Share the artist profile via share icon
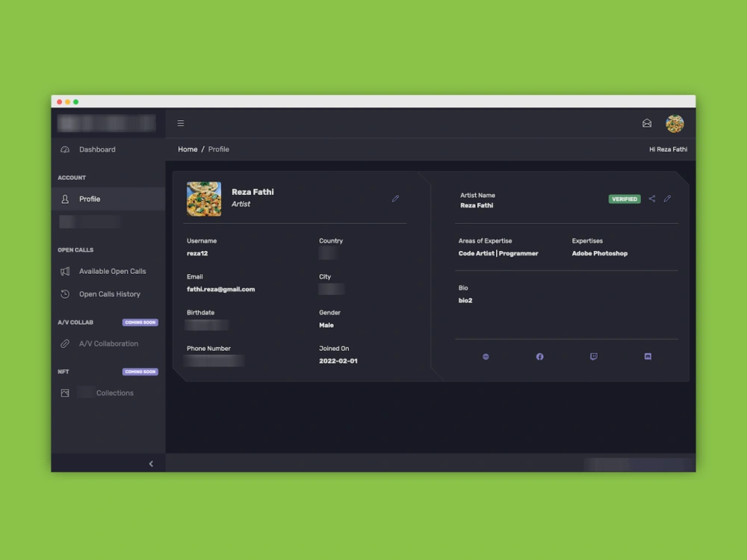Image resolution: width=747 pixels, height=560 pixels. (651, 199)
